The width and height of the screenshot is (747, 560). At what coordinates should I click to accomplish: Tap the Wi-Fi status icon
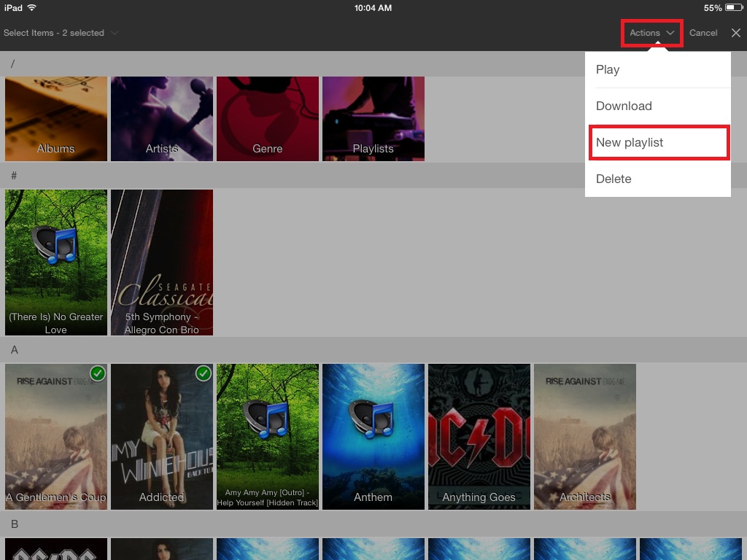pos(32,7)
